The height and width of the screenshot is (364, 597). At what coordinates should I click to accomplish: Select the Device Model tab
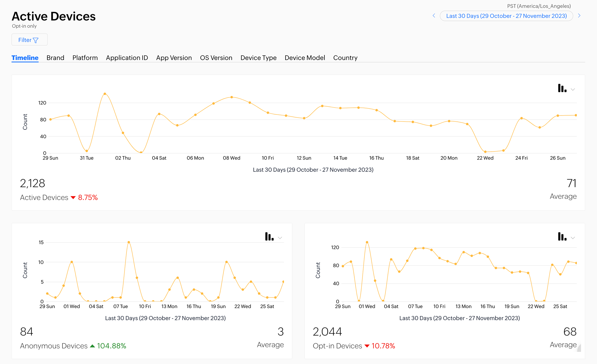(x=305, y=58)
